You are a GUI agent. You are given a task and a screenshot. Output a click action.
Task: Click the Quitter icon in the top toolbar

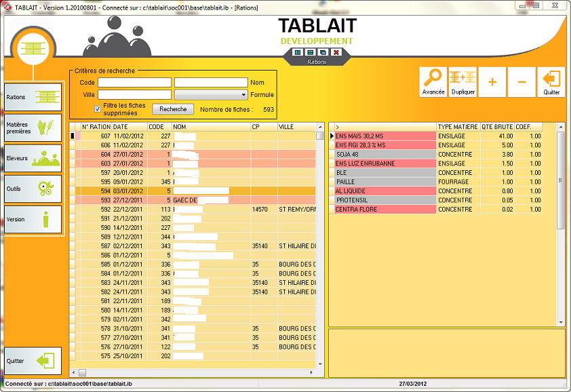(x=551, y=82)
